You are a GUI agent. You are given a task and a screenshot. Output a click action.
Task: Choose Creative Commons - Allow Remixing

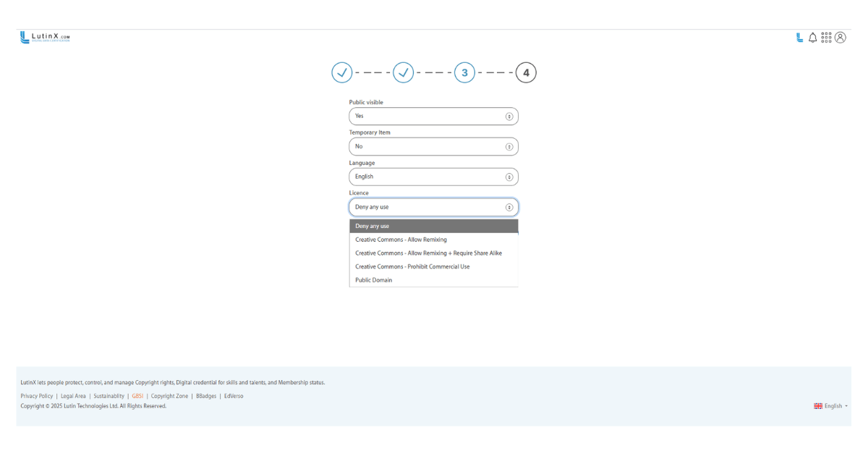tap(401, 240)
